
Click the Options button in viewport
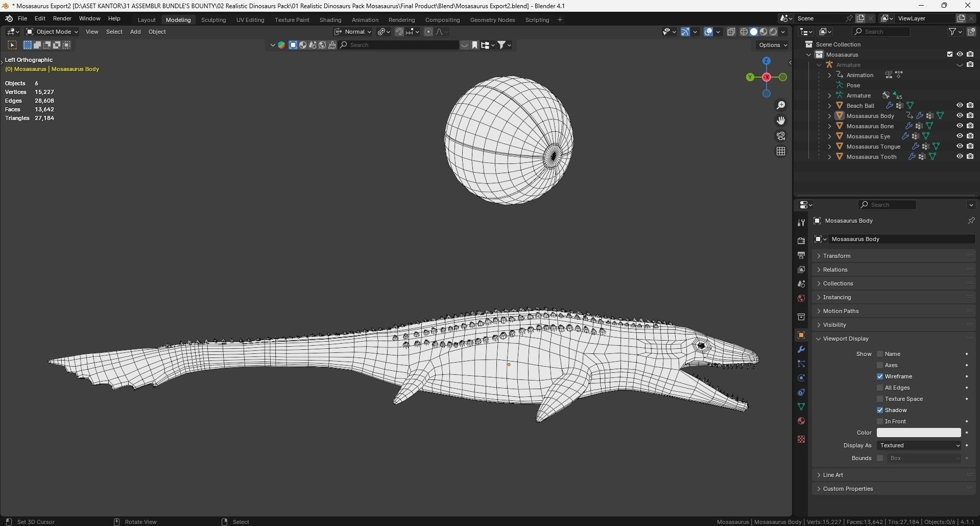click(772, 45)
